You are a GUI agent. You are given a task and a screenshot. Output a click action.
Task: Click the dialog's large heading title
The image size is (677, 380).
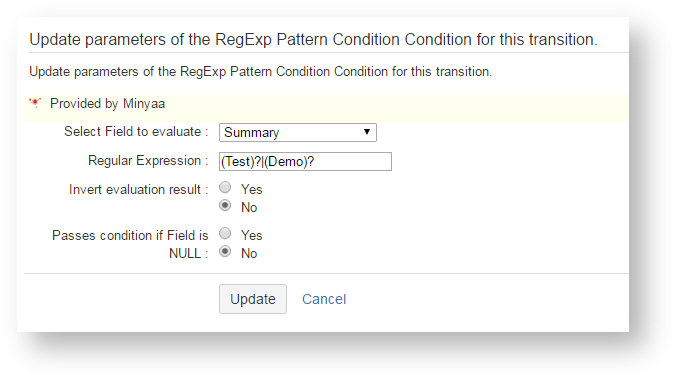(313, 39)
